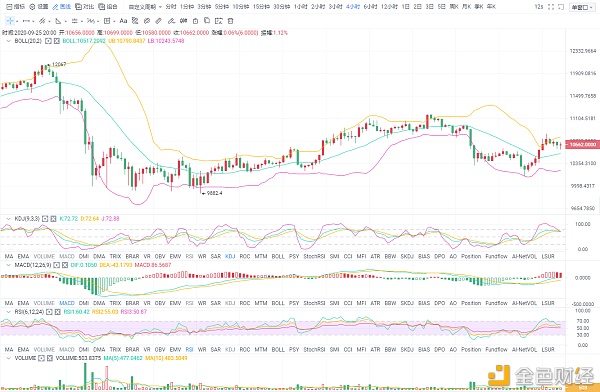Click the screenshot selection icon
The height and width of the screenshot is (392, 600).
coord(218,21)
